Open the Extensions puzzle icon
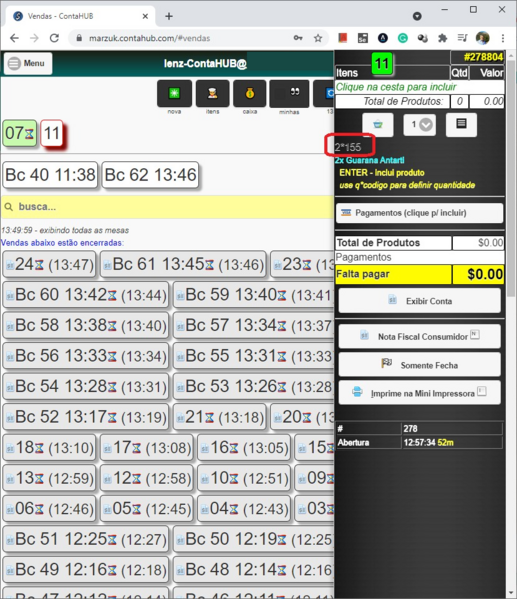Viewport: 517px width, 599px height. pos(442,38)
